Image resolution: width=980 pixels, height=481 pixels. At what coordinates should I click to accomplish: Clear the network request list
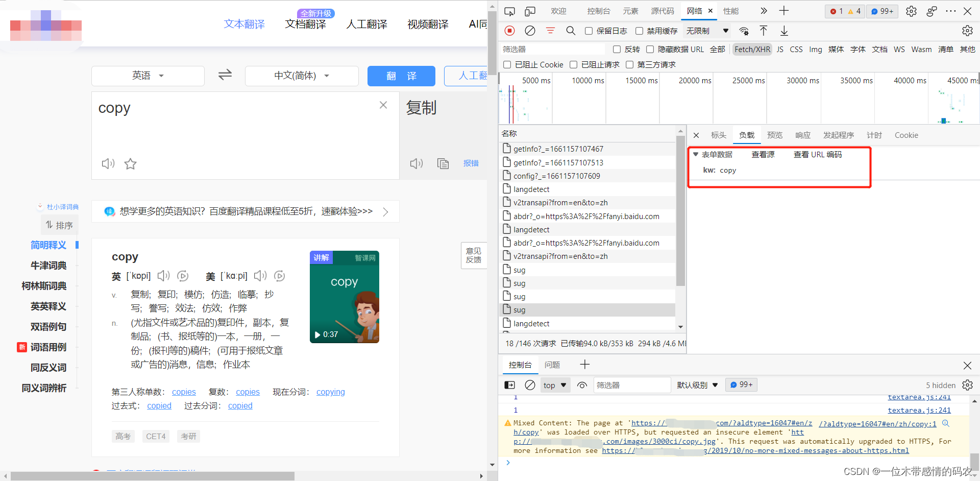pyautogui.click(x=530, y=31)
